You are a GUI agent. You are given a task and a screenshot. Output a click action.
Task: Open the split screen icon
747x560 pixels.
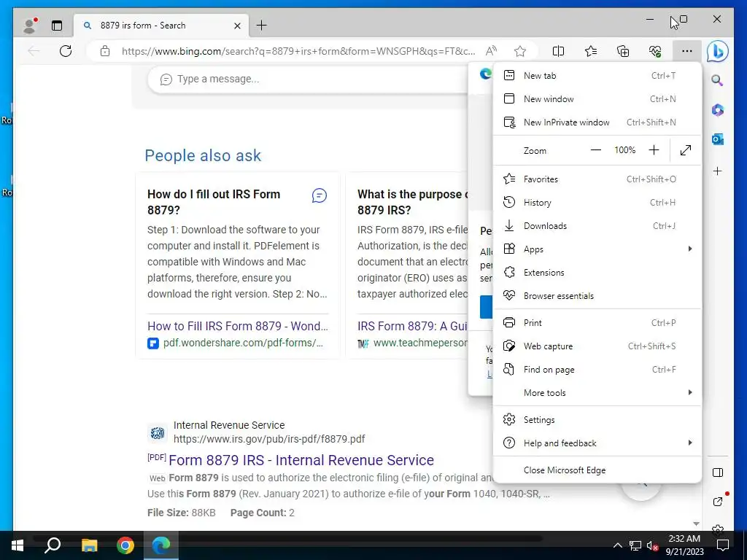558,51
